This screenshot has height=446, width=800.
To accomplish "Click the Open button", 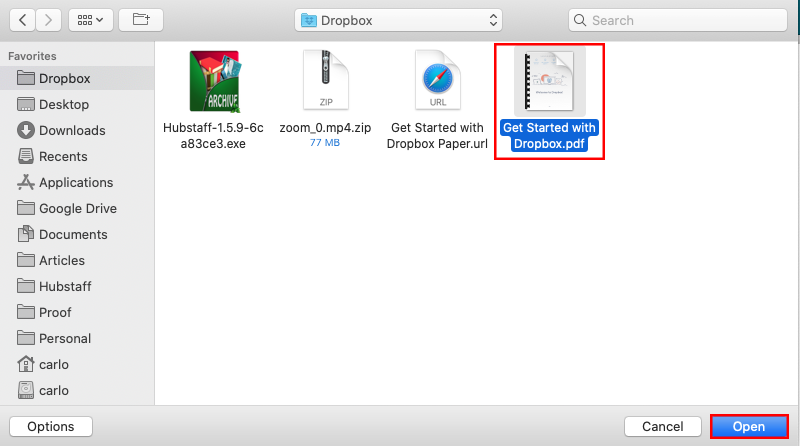I will pos(749,427).
